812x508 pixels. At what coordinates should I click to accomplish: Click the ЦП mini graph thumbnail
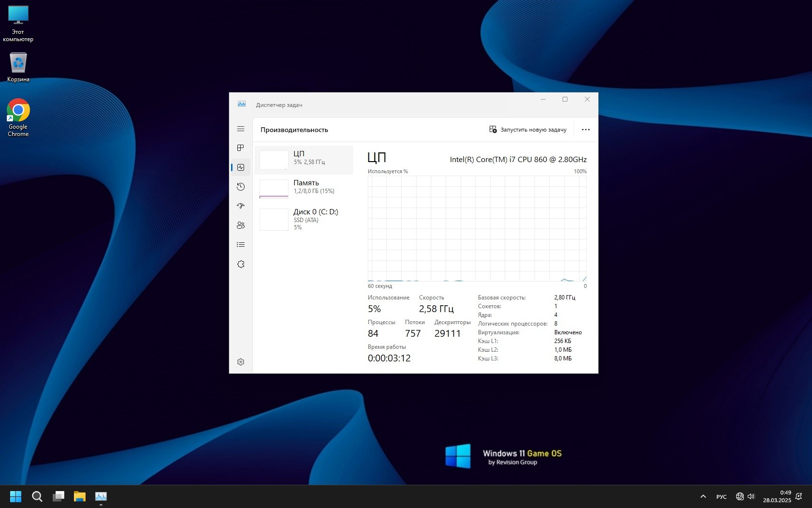274,160
